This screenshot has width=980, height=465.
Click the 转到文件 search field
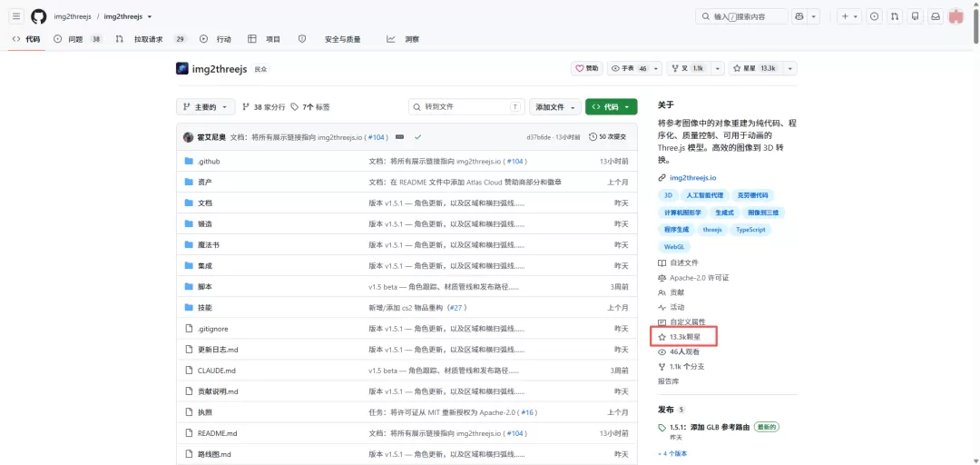point(467,107)
